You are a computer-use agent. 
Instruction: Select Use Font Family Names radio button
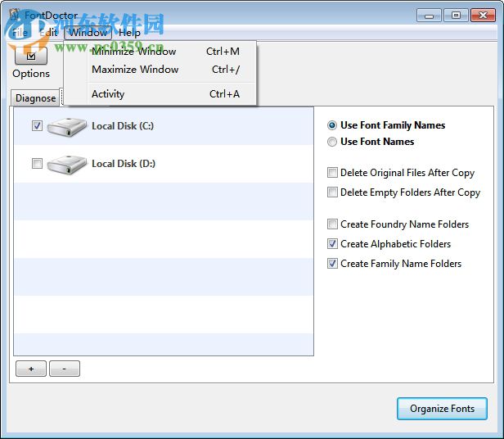pos(332,125)
